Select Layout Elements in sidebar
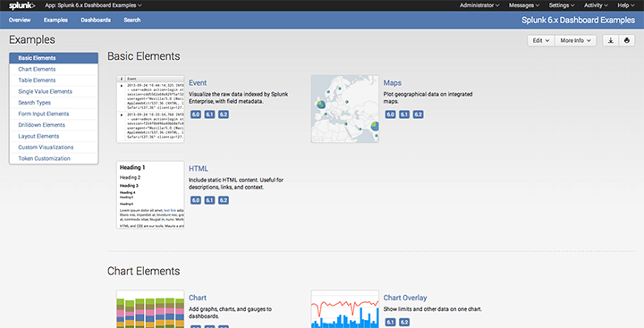Screen dimensions: 644x328 pos(54,136)
